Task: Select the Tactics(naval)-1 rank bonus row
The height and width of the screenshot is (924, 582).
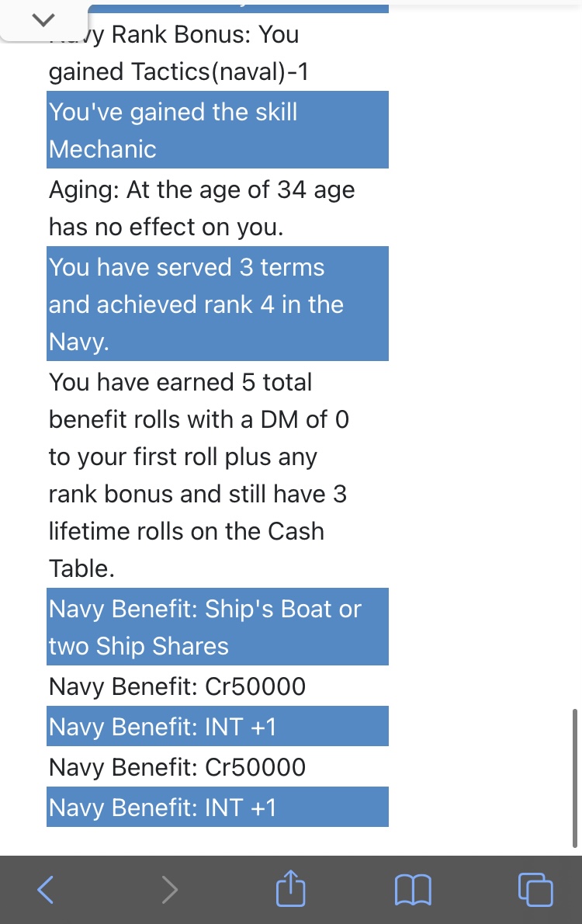Action: (x=217, y=52)
